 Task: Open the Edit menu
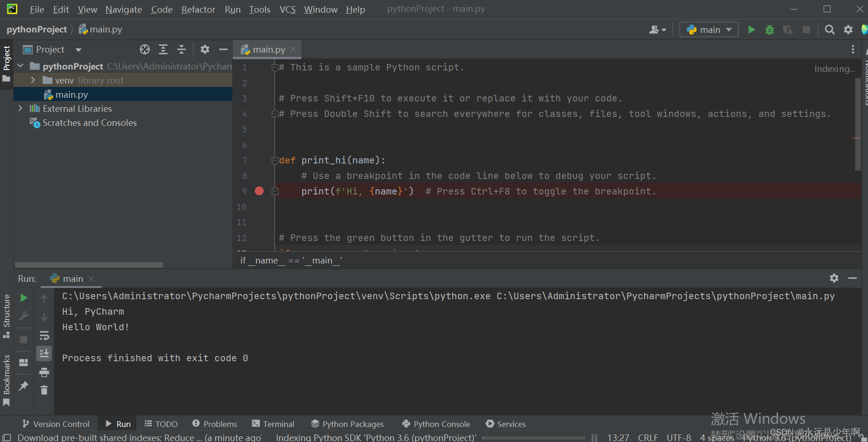(61, 9)
